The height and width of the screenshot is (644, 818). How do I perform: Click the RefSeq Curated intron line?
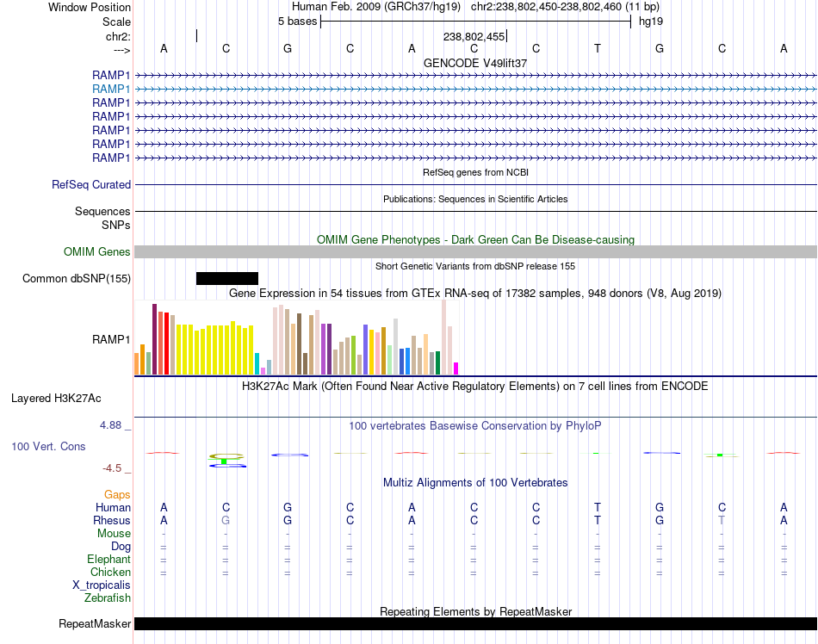tap(476, 184)
